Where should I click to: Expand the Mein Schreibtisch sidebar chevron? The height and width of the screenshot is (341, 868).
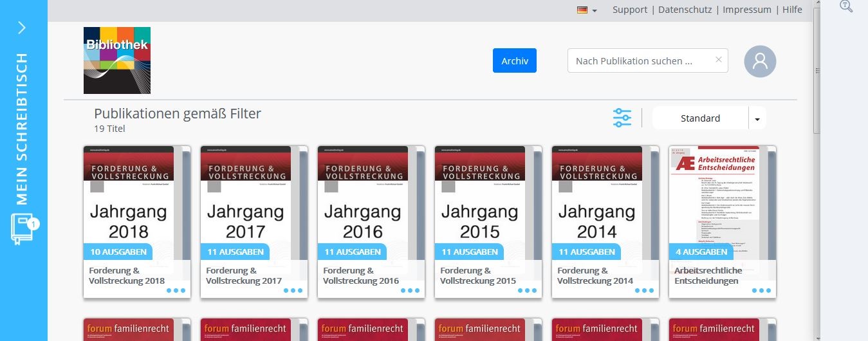pyautogui.click(x=22, y=27)
